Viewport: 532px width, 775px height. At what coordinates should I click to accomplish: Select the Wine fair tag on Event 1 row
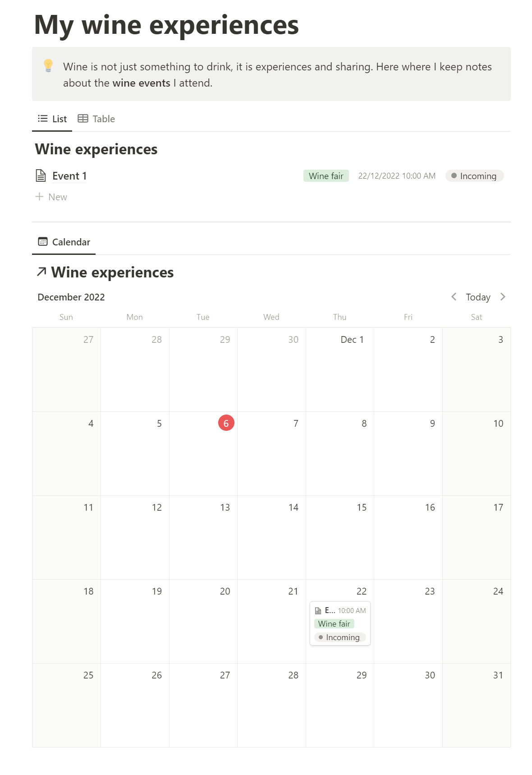pos(326,175)
